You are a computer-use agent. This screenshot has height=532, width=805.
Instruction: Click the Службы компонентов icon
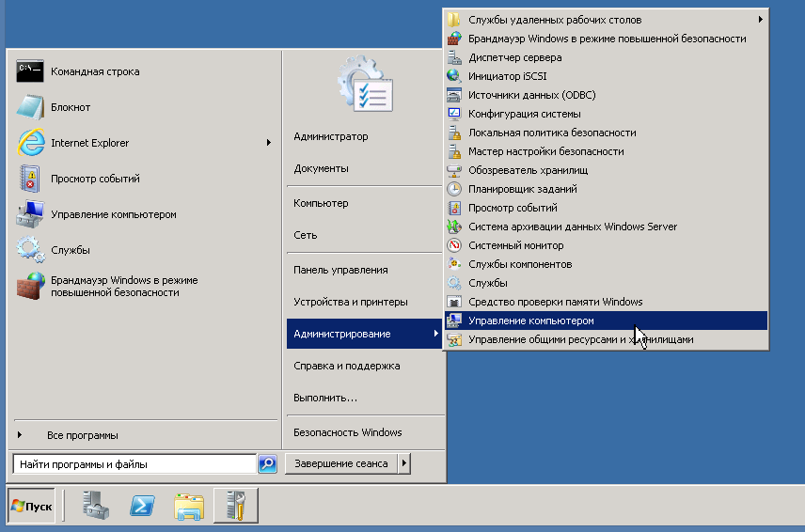point(454,264)
